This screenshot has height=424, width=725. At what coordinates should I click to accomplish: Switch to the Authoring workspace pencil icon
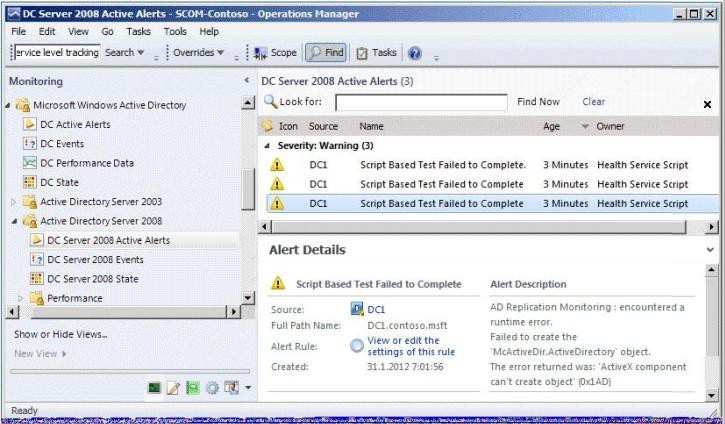point(173,387)
